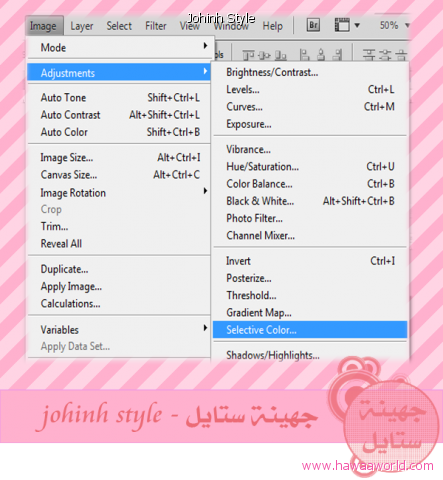
Task: Choose the Canvas Size menu entry
Action: [x=119, y=175]
